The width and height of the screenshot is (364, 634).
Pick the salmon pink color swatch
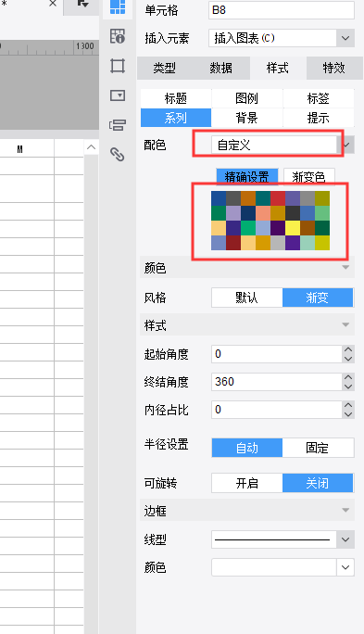pyautogui.click(x=263, y=213)
